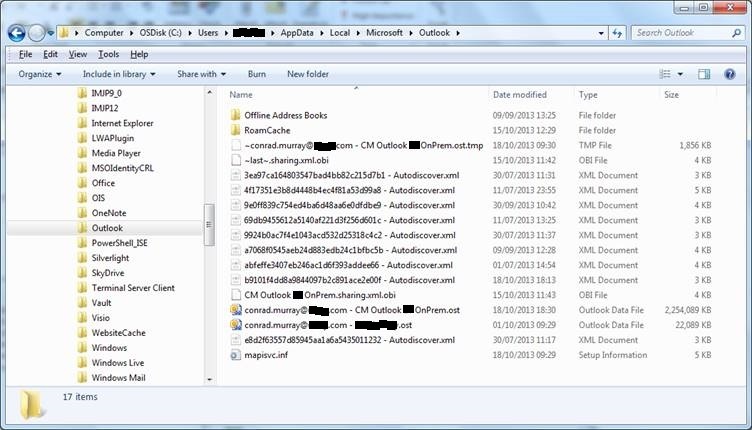Click the New folder button
Image resolution: width=752 pixels, height=430 pixels.
click(x=308, y=74)
